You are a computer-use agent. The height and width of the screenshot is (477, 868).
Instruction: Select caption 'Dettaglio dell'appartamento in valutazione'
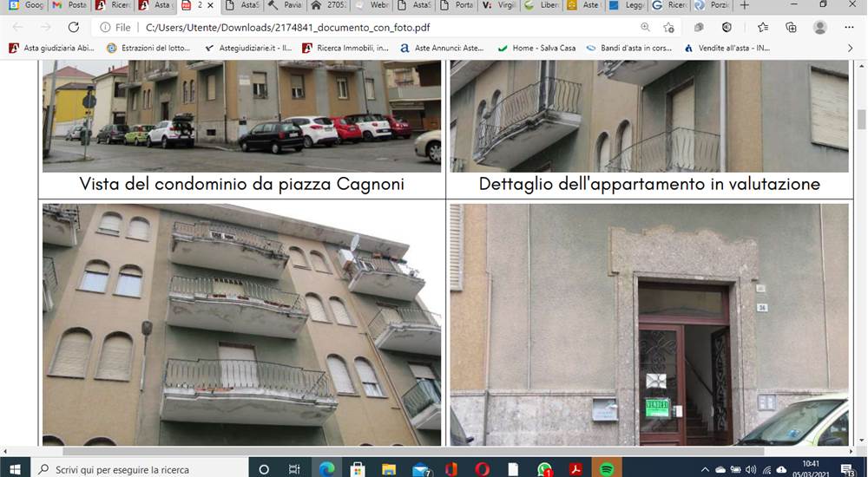pyautogui.click(x=649, y=184)
